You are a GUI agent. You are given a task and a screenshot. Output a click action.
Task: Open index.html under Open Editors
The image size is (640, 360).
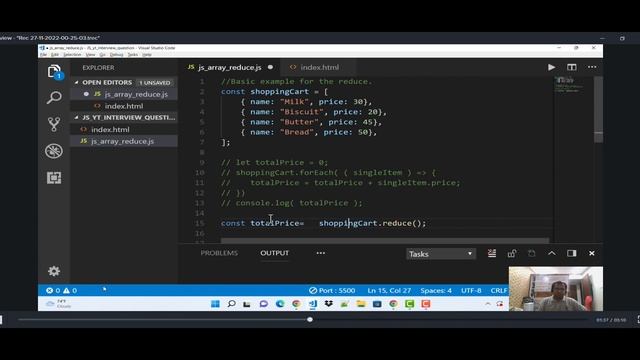(x=124, y=106)
